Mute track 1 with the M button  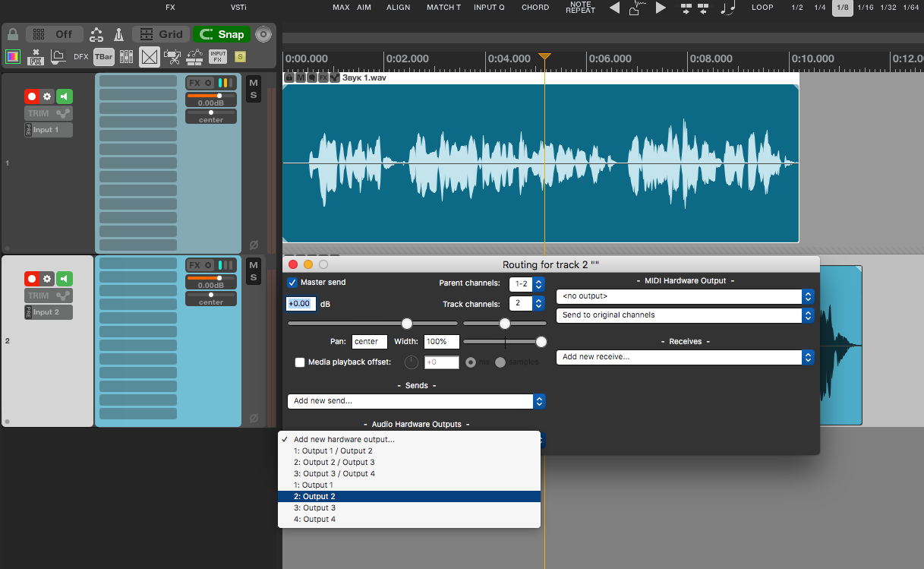point(254,83)
